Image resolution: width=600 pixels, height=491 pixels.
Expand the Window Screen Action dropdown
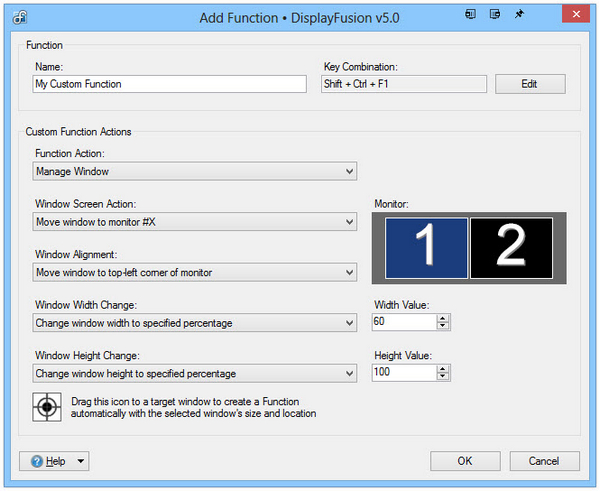195,222
